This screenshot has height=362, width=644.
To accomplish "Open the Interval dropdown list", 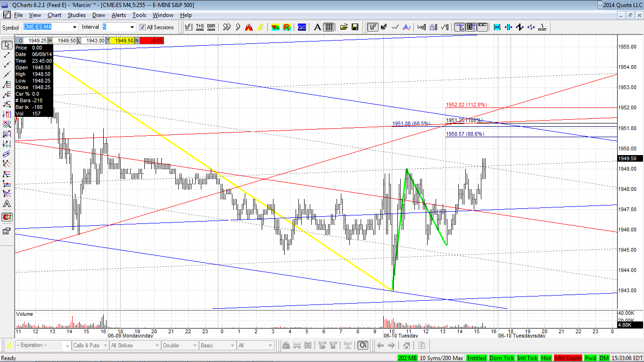I will 132,27.
